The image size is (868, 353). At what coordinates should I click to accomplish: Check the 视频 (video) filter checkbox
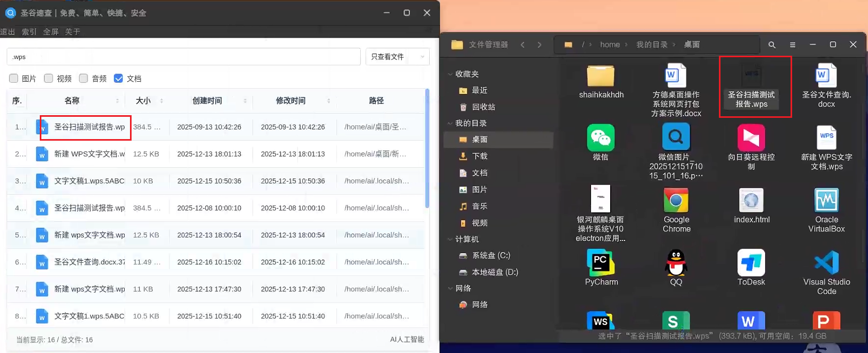pyautogui.click(x=49, y=79)
